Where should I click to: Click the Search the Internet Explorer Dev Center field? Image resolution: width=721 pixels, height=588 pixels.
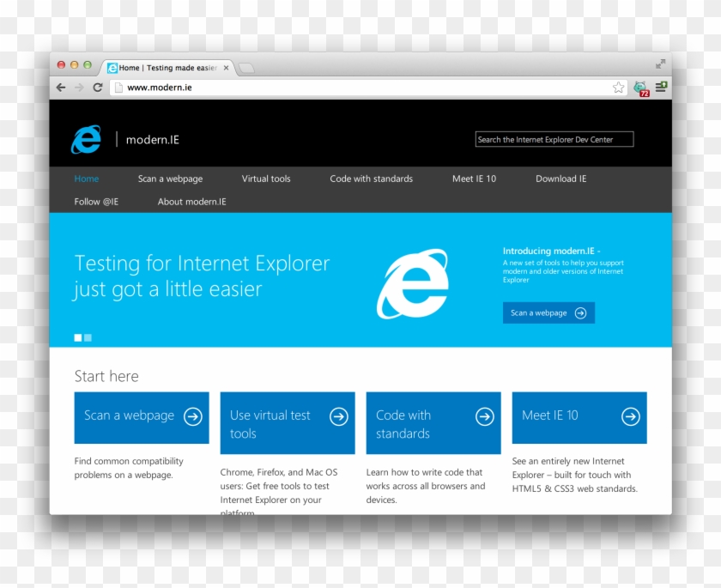tap(554, 138)
